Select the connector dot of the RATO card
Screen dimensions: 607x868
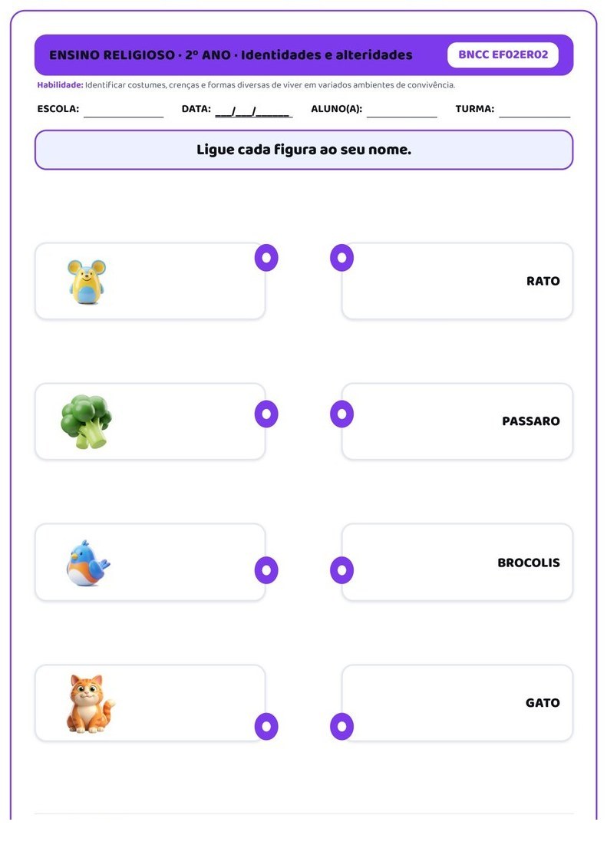(342, 258)
